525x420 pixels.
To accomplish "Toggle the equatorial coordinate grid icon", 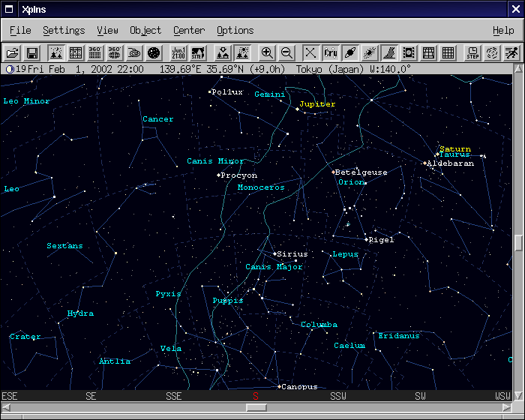I will [428, 53].
